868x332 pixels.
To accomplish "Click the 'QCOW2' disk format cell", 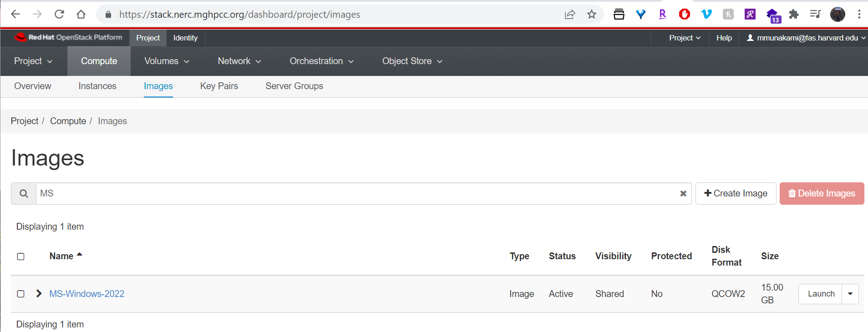I will (728, 294).
